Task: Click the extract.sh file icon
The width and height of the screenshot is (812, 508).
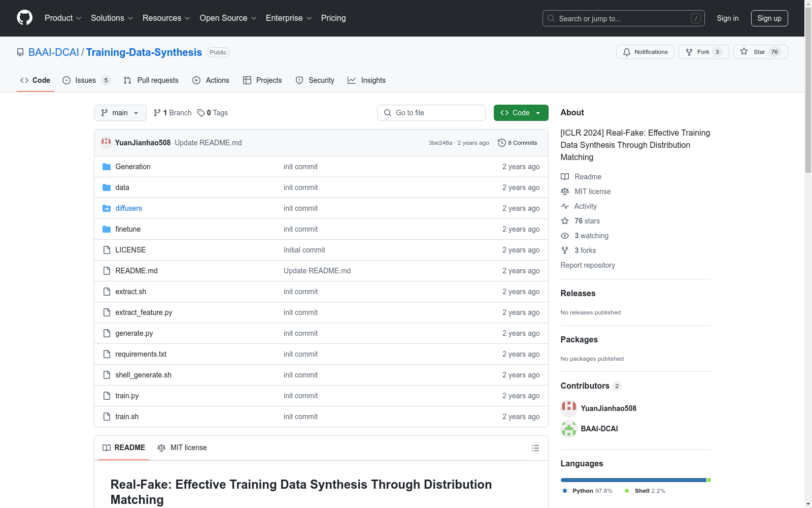Action: coord(107,292)
